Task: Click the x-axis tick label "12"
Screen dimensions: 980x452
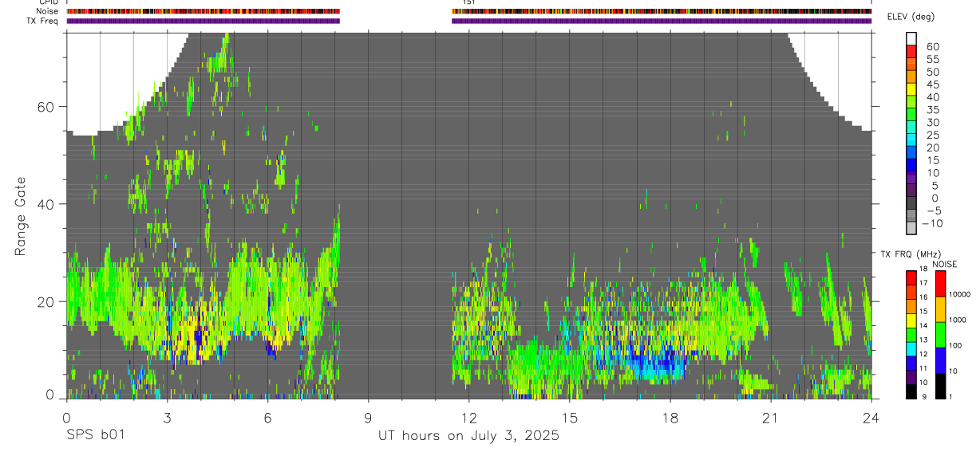Action: [x=468, y=417]
